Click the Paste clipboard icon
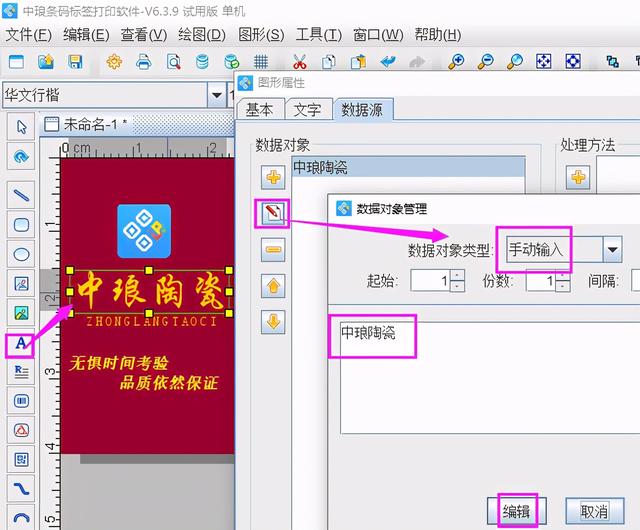640x530 pixels. click(x=358, y=62)
